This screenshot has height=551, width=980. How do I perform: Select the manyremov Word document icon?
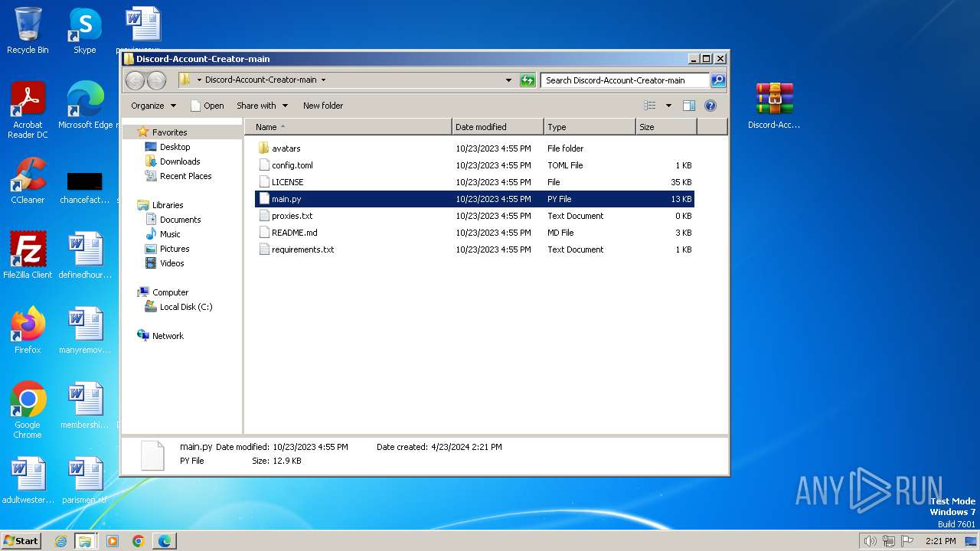pyautogui.click(x=85, y=331)
